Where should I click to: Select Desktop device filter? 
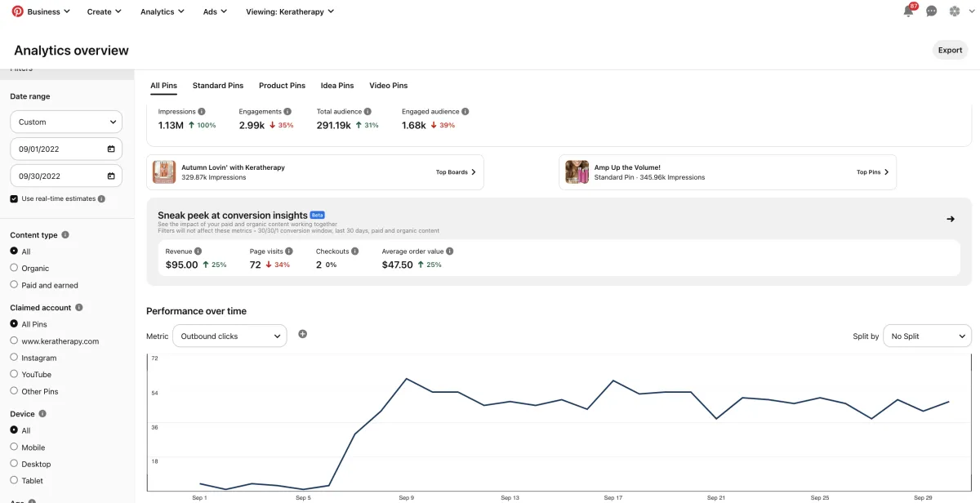tap(14, 464)
